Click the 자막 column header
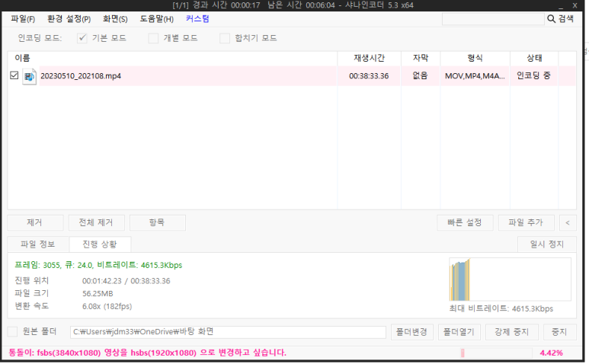Image resolution: width=589 pixels, height=364 pixels. 421,58
